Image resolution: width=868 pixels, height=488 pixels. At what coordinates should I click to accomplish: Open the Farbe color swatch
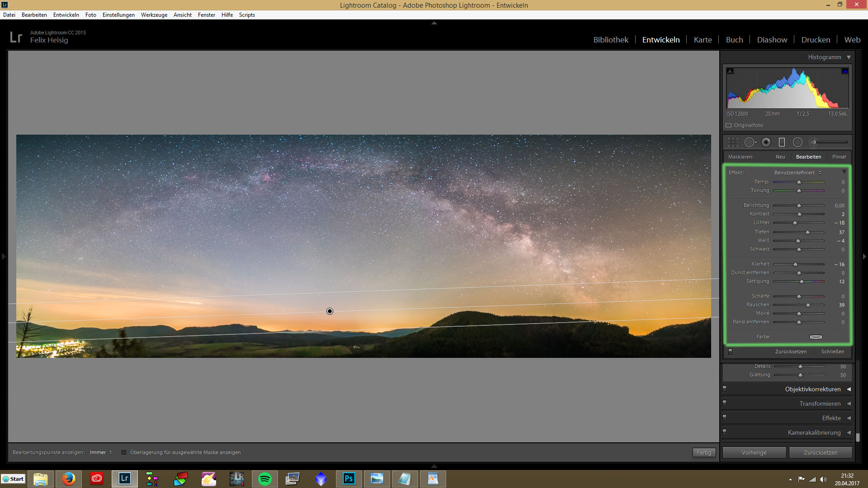[x=816, y=337]
